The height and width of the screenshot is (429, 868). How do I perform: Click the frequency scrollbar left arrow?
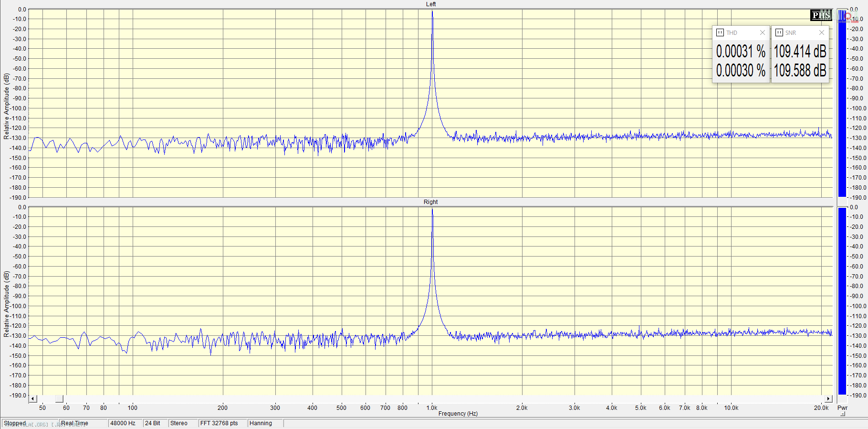[x=33, y=398]
